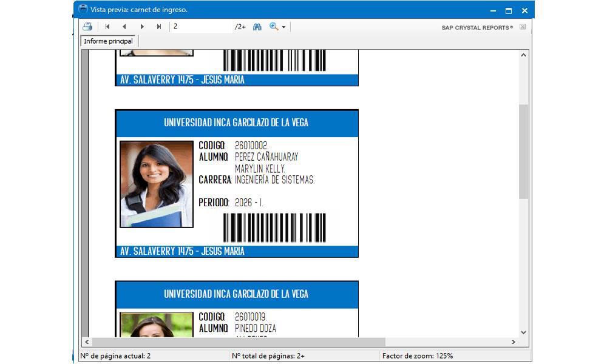Screen dimensions: 607x364
Task: Click the CARRERA label on middle card
Action: pyautogui.click(x=215, y=180)
